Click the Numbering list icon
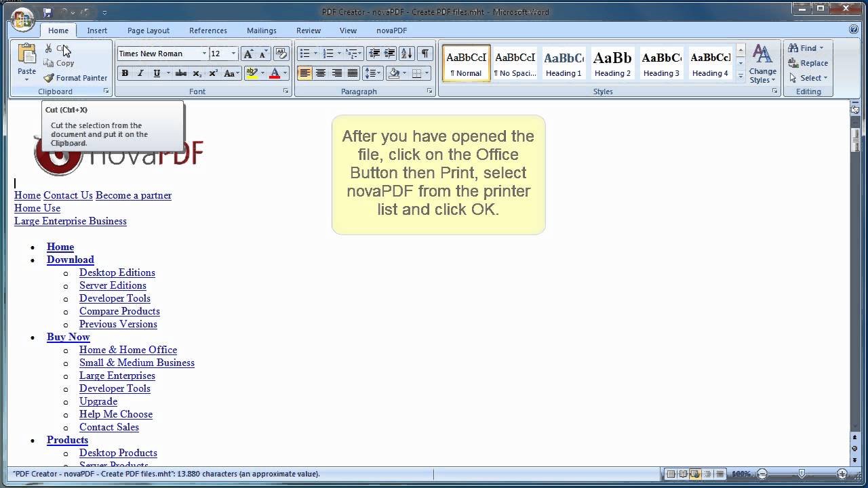Image resolution: width=868 pixels, height=488 pixels. click(328, 54)
